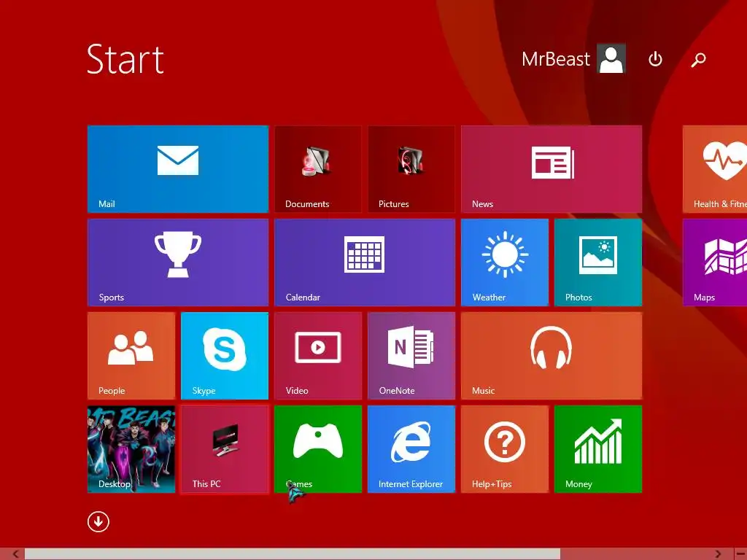Launch the Money tile

(598, 449)
